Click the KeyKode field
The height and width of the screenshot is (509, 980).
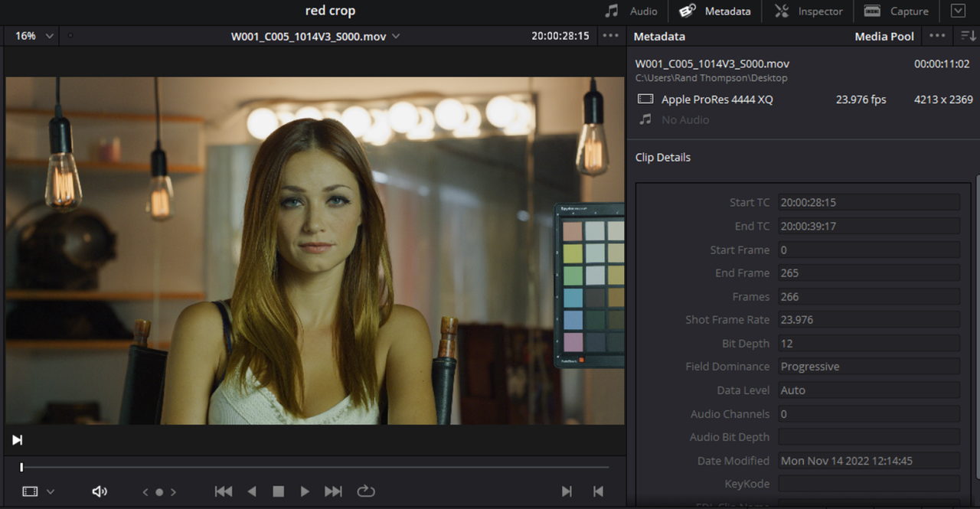(x=869, y=484)
